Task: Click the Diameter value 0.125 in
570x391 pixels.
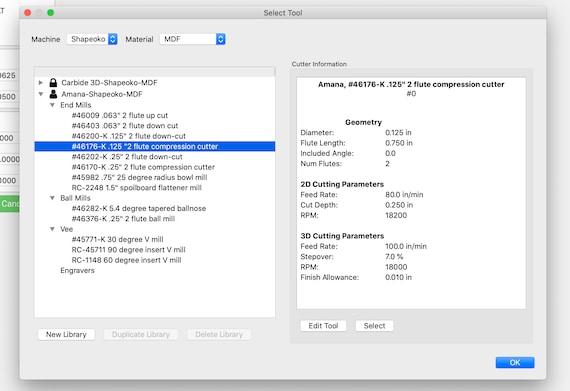Action: (398, 133)
